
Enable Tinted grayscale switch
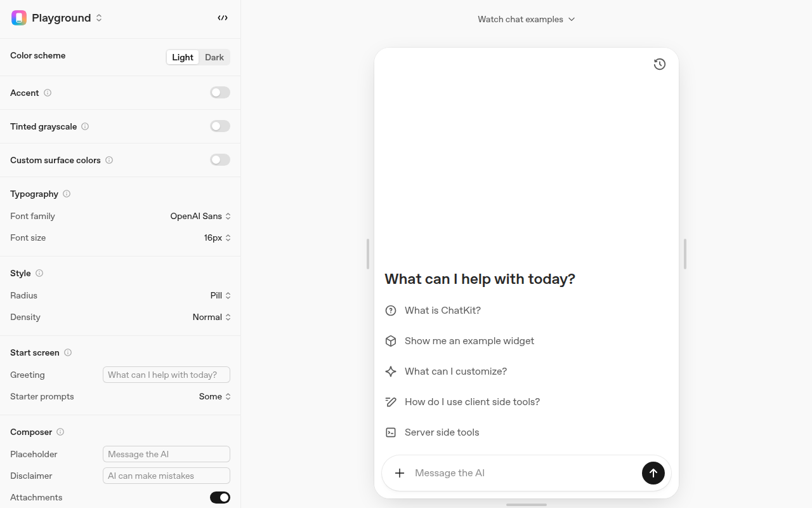(x=220, y=126)
